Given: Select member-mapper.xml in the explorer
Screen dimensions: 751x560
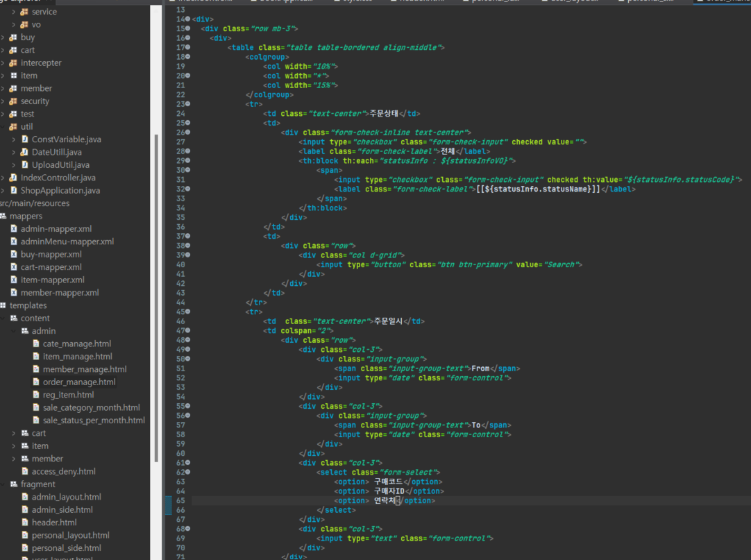Looking at the screenshot, I should pyautogui.click(x=60, y=293).
